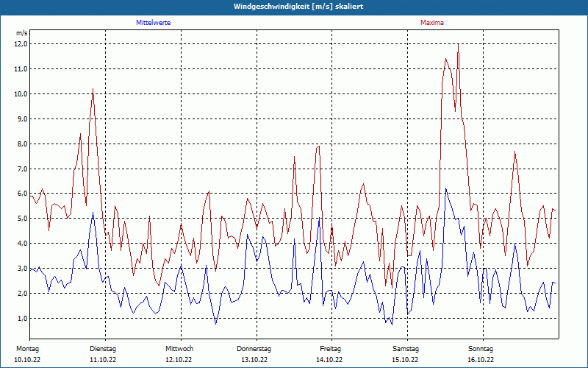The width and height of the screenshot is (588, 368).
Task: Select the 2,0 y-axis value
Action: [24, 293]
